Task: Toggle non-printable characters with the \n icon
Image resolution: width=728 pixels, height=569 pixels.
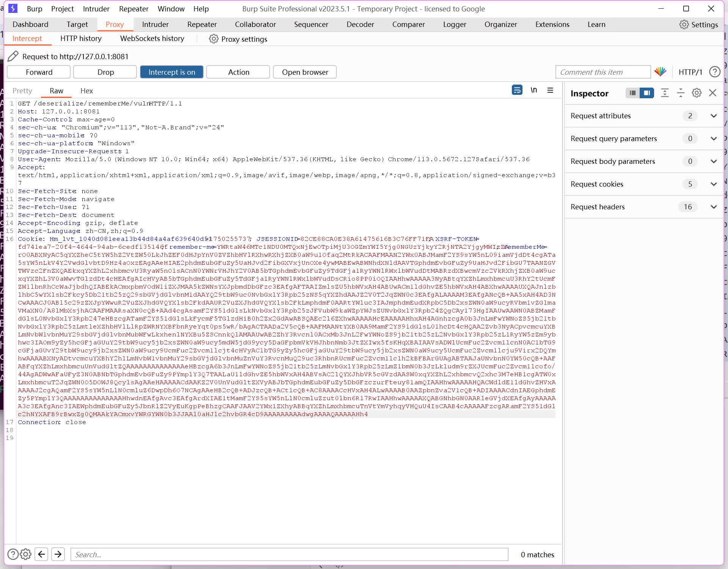Action: 534,90
